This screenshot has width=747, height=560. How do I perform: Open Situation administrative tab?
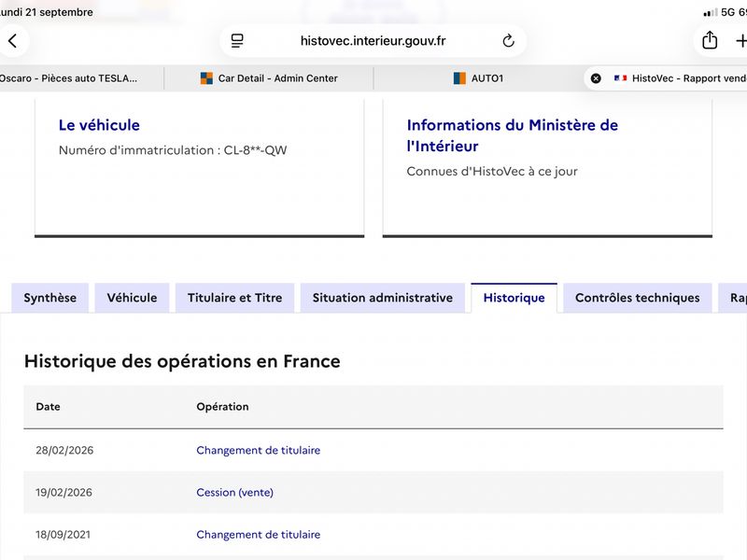coord(383,298)
